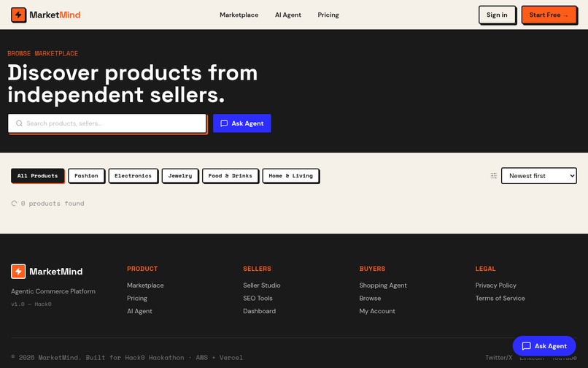Select the All Products category tab
This screenshot has width=588, height=368.
(37, 176)
